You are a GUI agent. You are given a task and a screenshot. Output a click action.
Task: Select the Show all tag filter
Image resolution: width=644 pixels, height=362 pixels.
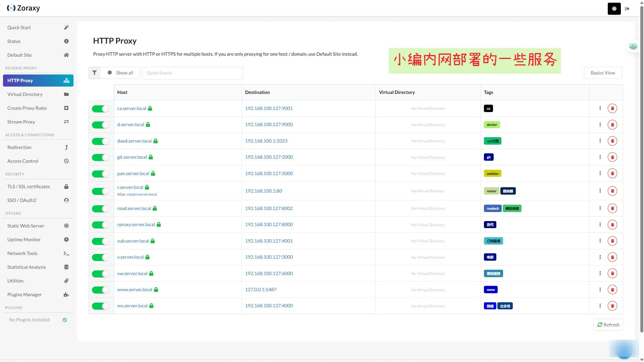120,73
